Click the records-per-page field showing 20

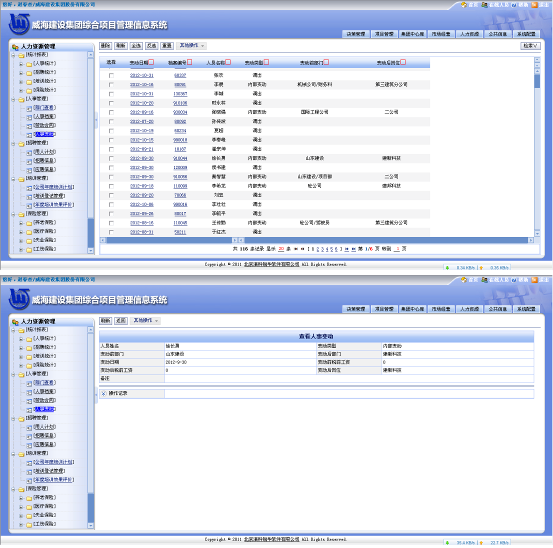click(x=281, y=249)
